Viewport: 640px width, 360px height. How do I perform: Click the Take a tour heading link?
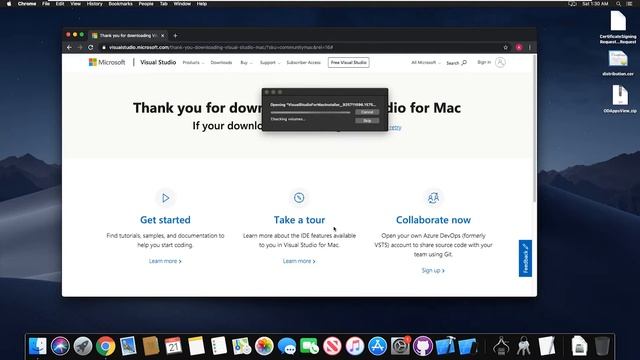point(299,220)
